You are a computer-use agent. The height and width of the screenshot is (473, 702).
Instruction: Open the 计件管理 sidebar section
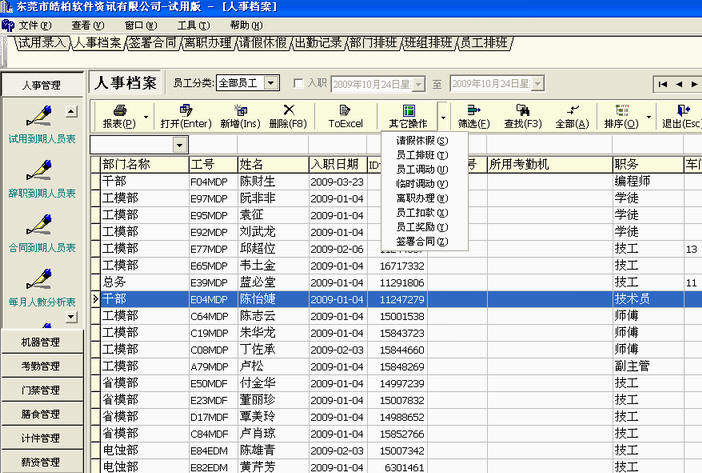click(42, 438)
